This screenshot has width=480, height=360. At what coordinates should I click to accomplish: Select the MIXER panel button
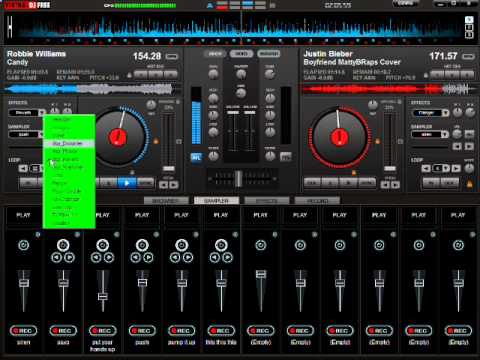point(215,54)
